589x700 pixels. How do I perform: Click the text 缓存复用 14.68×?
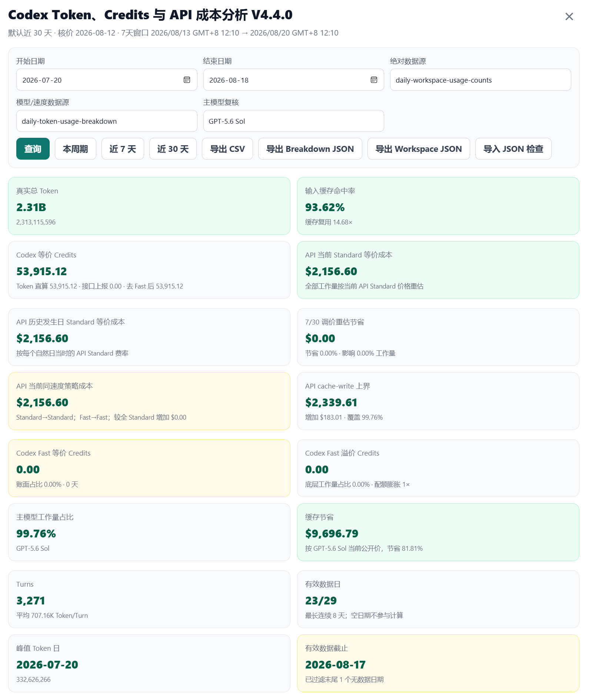[329, 222]
